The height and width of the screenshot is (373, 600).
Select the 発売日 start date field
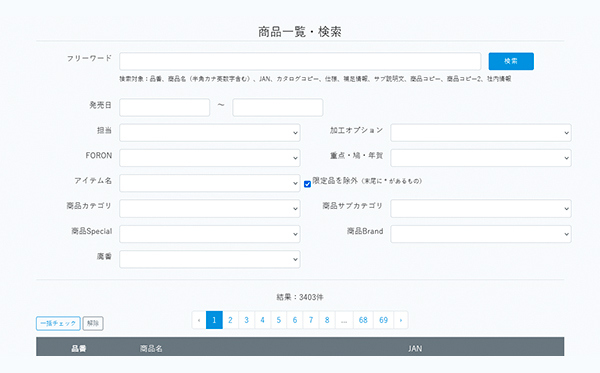pos(165,108)
